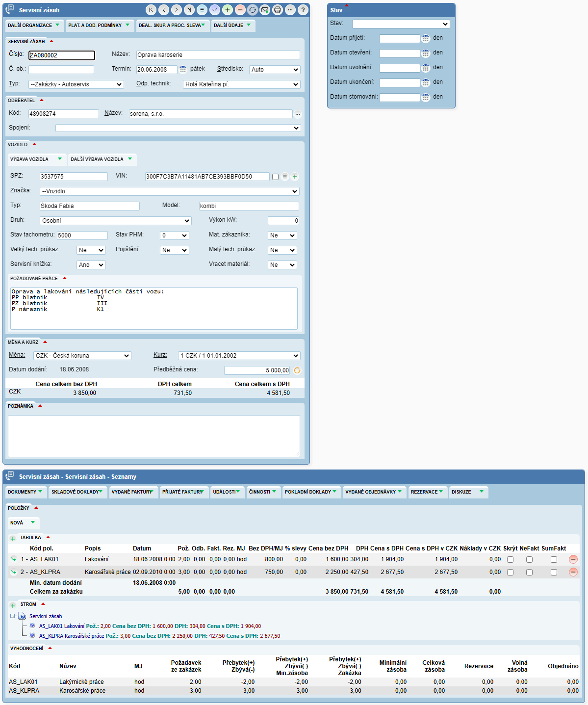The width and height of the screenshot is (588, 705).
Task: Click the red minus delete record icon
Action: coord(240,10)
